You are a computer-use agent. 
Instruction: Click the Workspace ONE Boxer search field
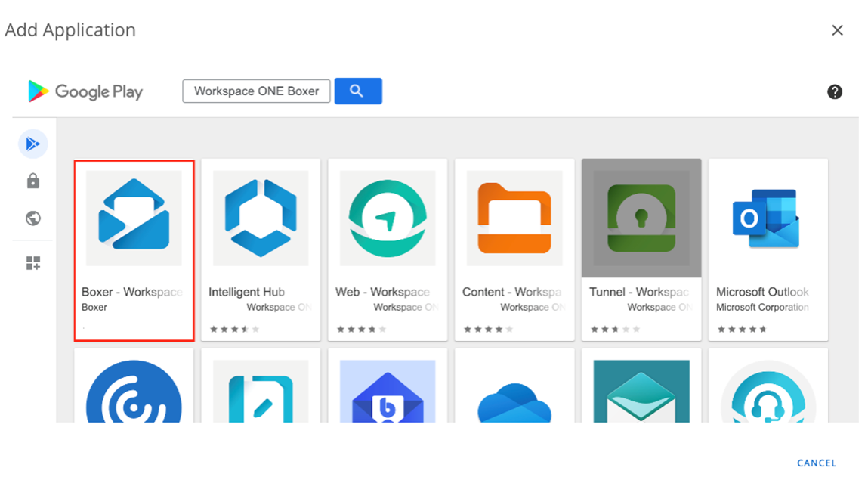(256, 91)
